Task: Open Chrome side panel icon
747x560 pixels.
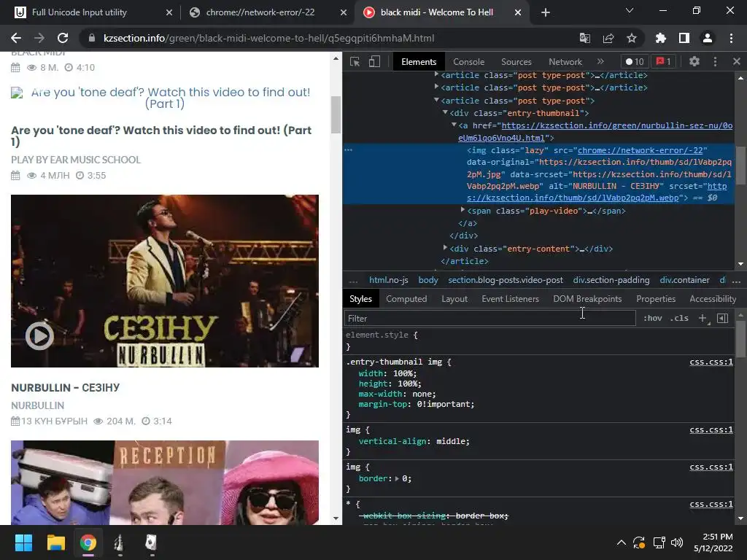Action: click(x=684, y=38)
